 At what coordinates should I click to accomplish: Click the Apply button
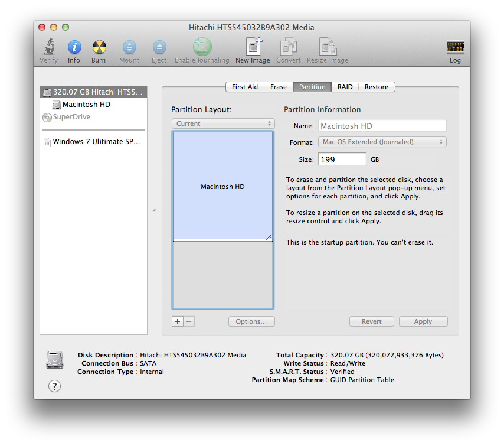(423, 321)
